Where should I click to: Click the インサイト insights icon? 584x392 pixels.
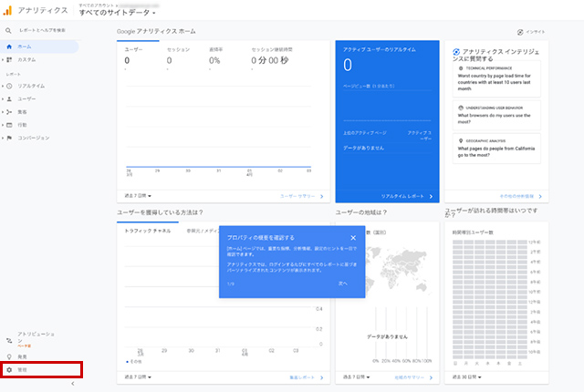point(520,32)
